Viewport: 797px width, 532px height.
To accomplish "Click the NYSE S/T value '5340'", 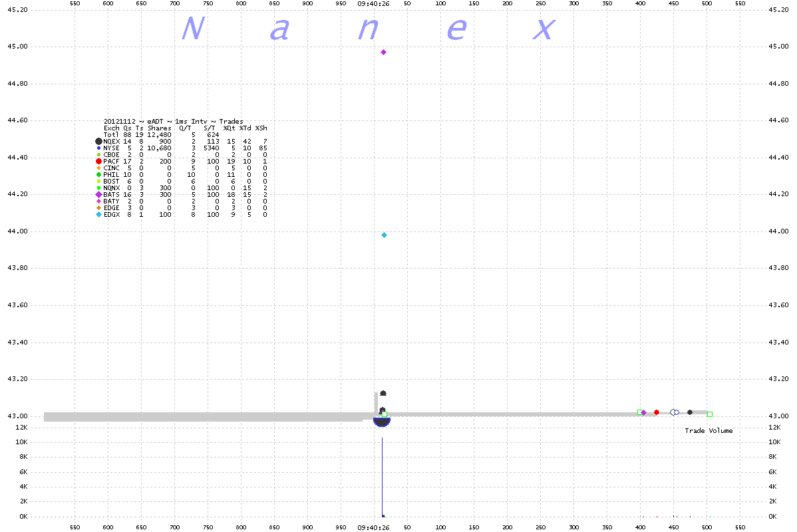I will (x=212, y=148).
